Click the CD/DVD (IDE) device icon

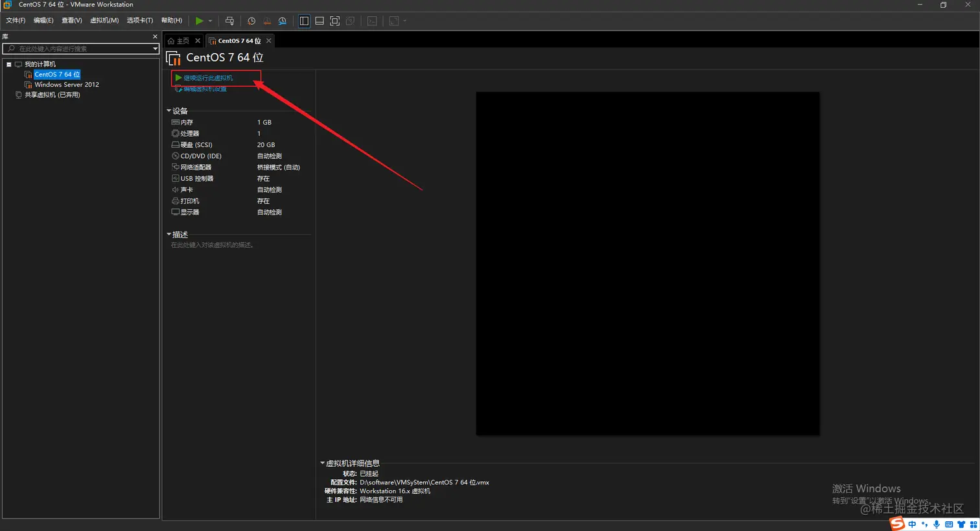click(x=175, y=156)
